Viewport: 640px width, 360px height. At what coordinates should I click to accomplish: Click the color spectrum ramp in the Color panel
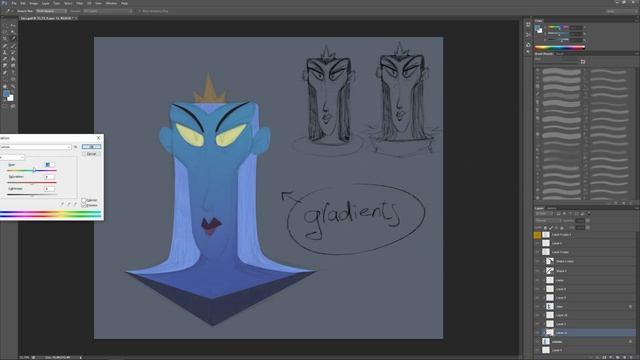coord(560,47)
